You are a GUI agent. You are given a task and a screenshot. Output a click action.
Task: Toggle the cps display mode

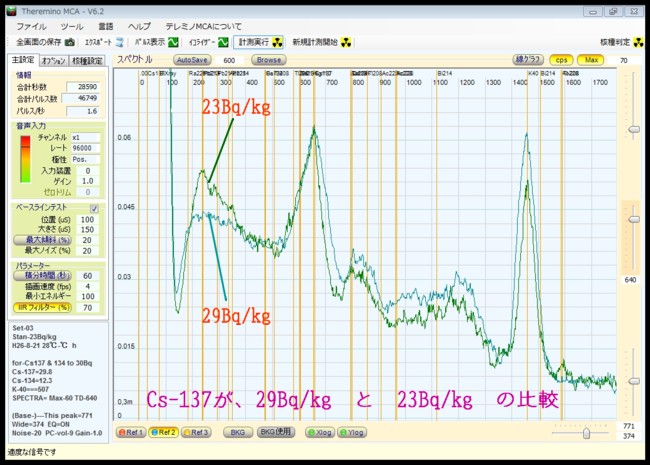[x=561, y=60]
